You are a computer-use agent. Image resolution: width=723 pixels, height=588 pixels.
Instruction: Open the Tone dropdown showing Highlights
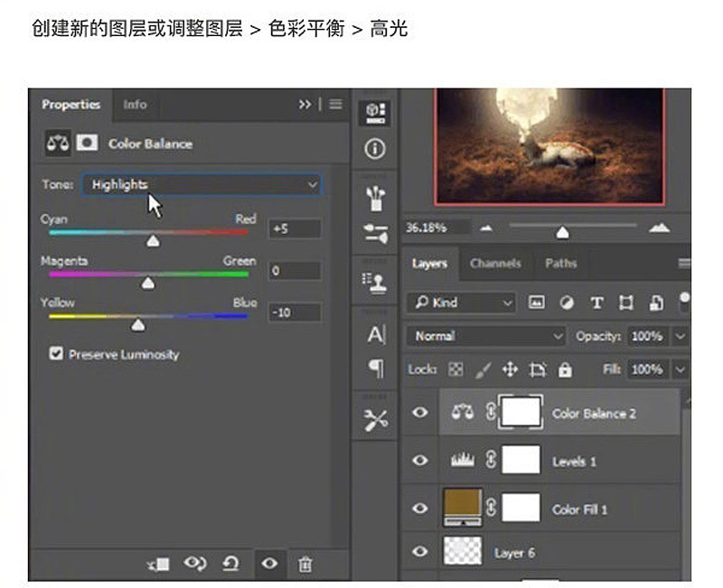[x=202, y=184]
